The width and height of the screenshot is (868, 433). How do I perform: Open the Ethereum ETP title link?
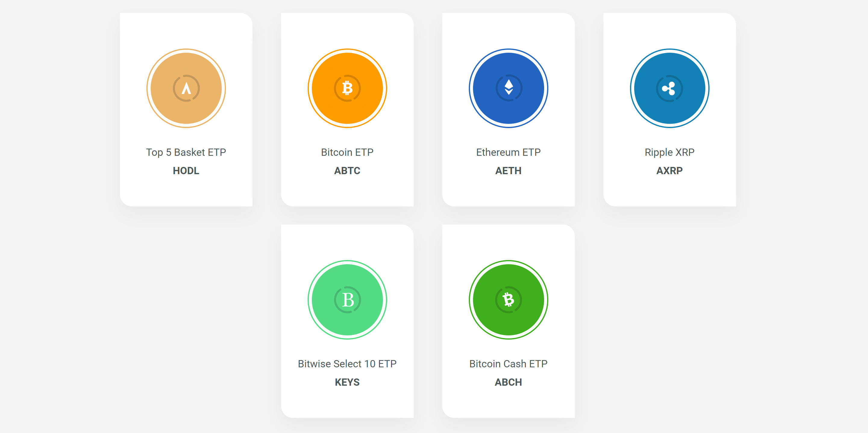[508, 152]
